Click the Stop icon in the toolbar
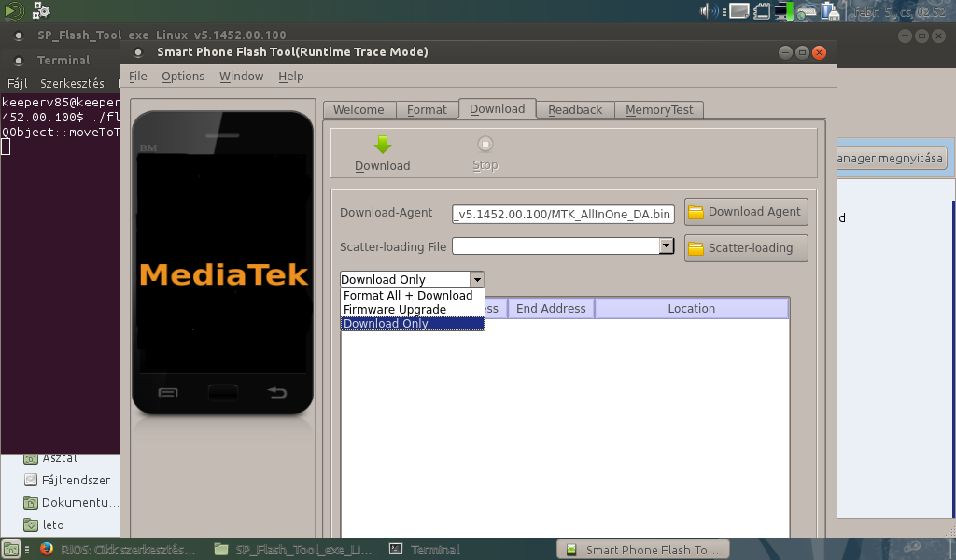 pyautogui.click(x=485, y=144)
